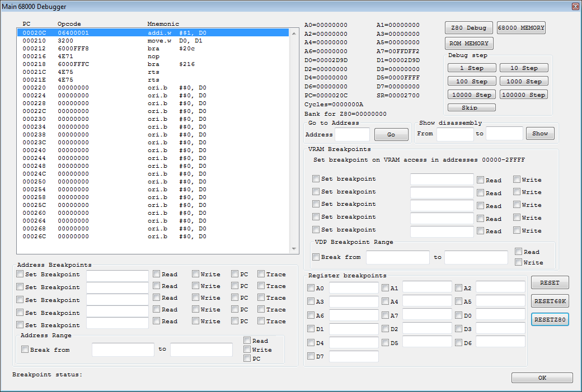Select highlighted row 00020C addi.w
The height and width of the screenshot is (392, 582).
tap(153, 32)
